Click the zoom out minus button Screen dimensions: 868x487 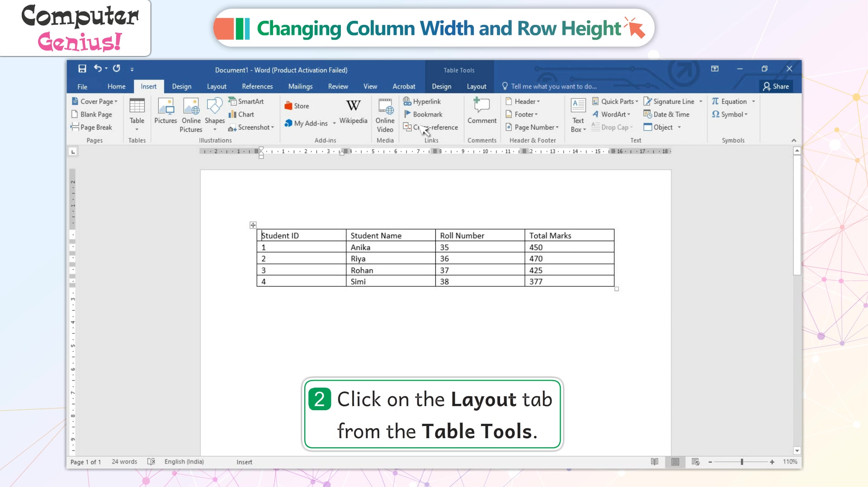coord(710,462)
